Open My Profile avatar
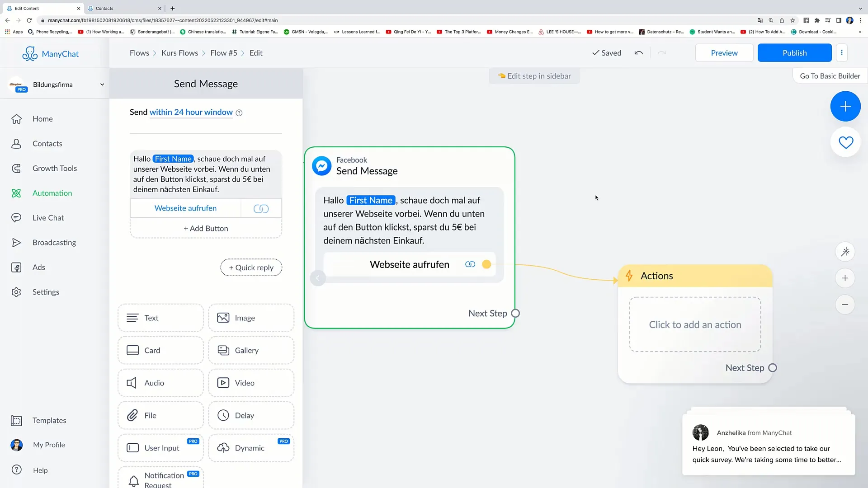868x488 pixels. pyautogui.click(x=17, y=445)
